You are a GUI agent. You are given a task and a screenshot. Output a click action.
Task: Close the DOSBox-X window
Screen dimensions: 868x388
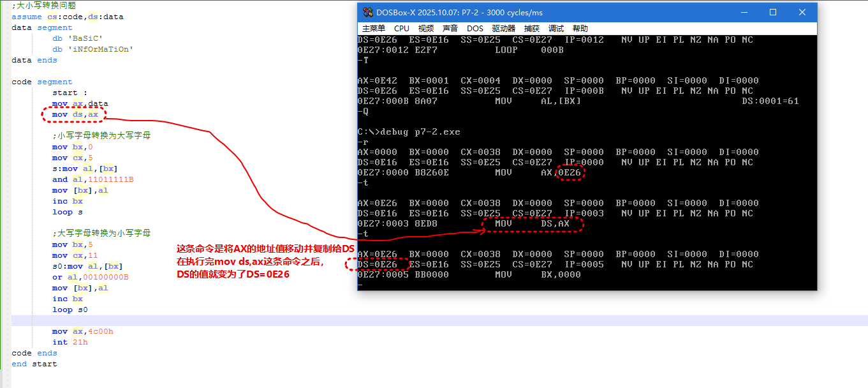[x=802, y=12]
